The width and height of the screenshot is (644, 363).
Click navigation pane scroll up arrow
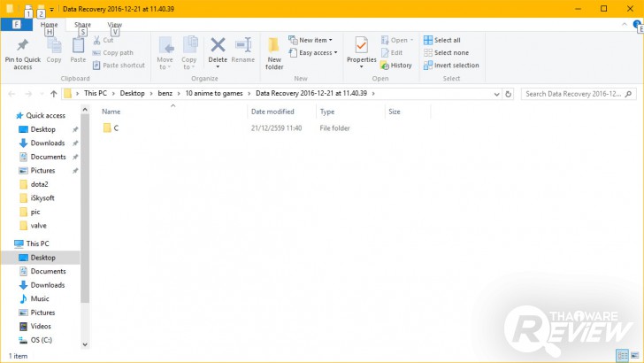point(85,110)
